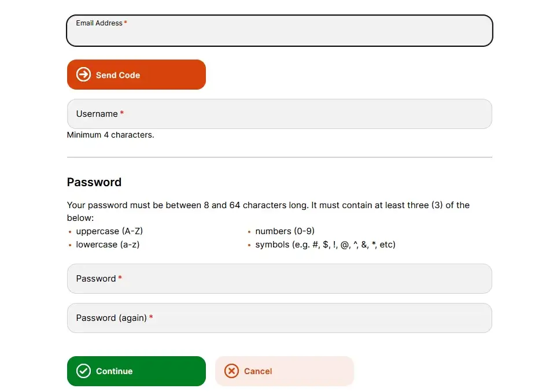
Task: Select the Username text field
Action: pos(279,114)
